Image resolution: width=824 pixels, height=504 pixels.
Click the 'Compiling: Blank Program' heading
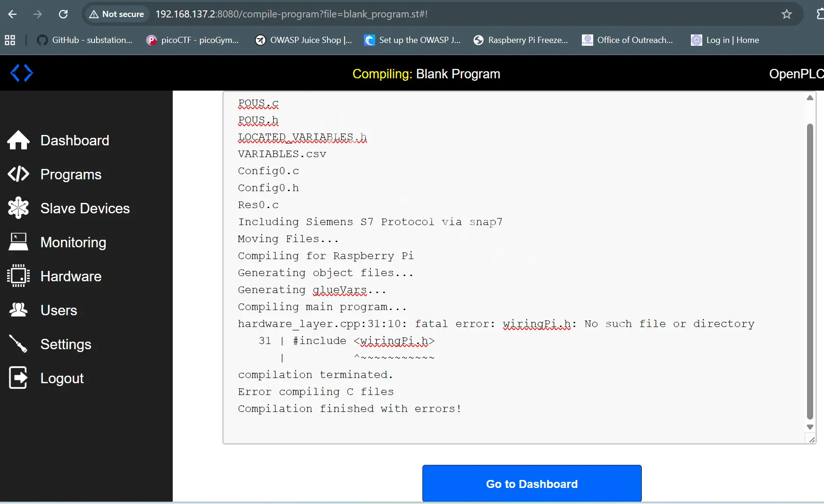[x=426, y=74]
